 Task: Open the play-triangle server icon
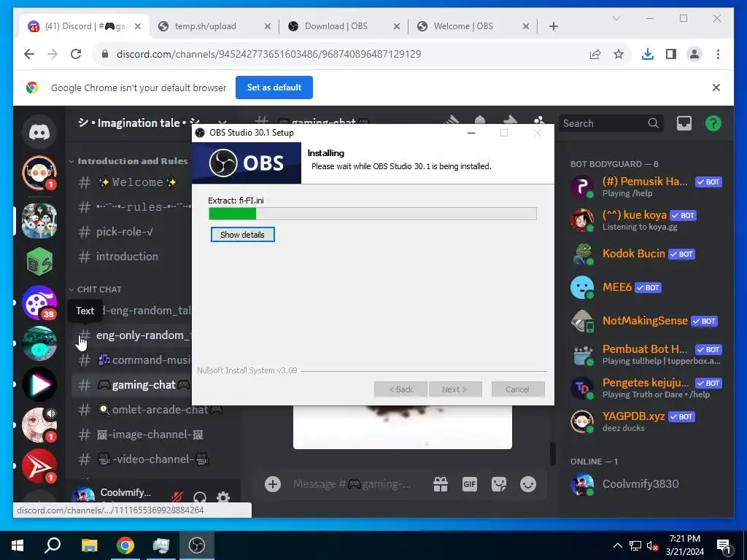tap(39, 384)
